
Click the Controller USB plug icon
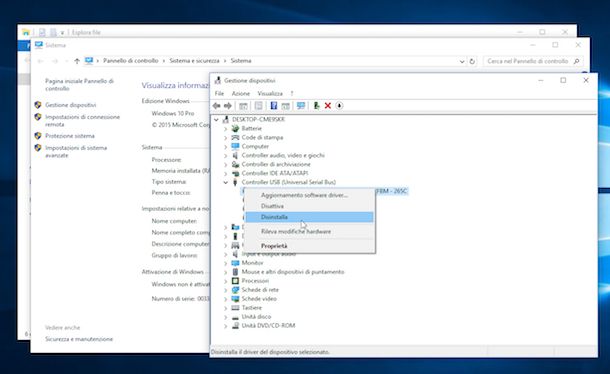(235, 182)
